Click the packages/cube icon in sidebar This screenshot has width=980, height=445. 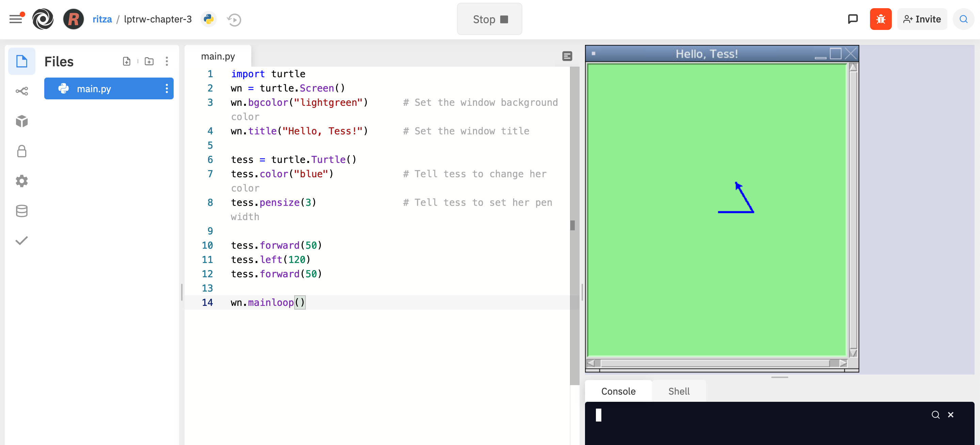(22, 121)
